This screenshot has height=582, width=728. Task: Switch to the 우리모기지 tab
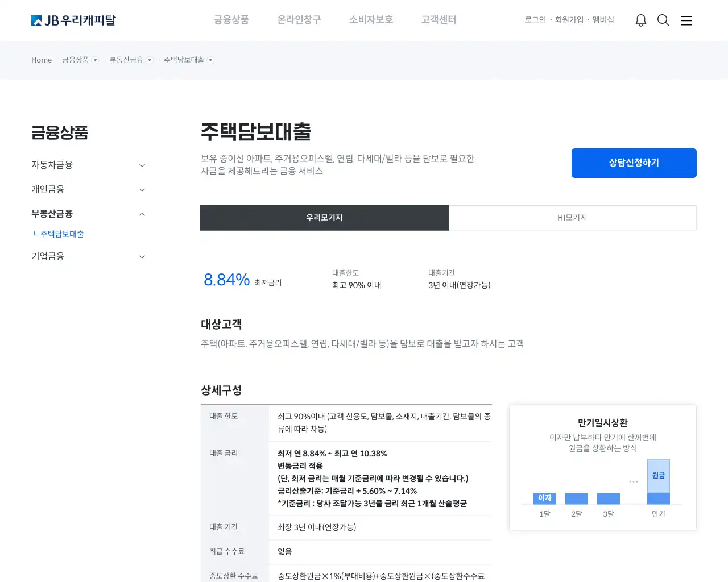tap(324, 218)
